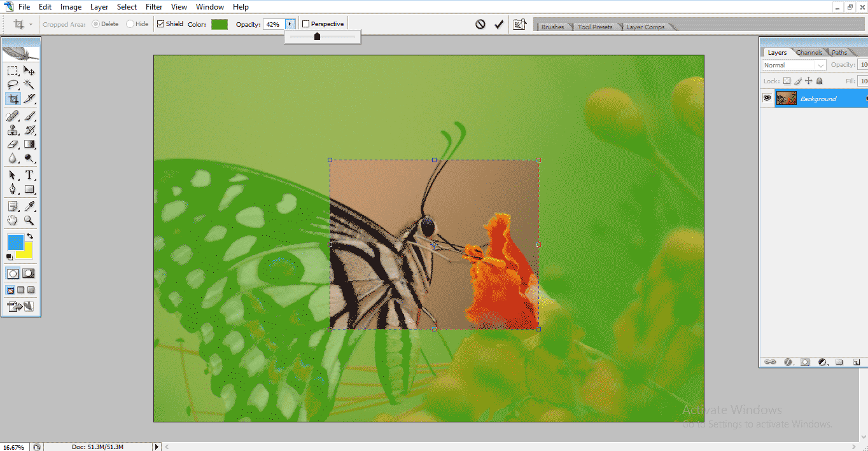The width and height of the screenshot is (868, 451).
Task: Open the Edit menu
Action: click(45, 7)
